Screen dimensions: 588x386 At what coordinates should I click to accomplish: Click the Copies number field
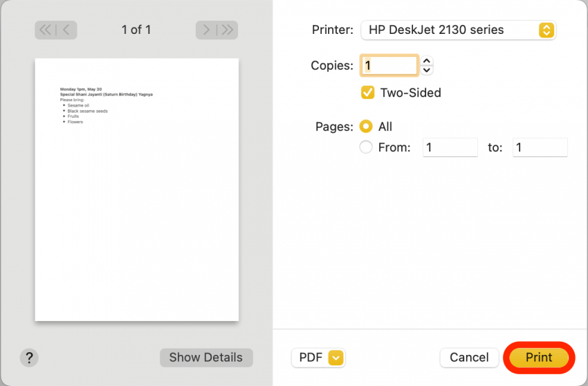point(389,66)
